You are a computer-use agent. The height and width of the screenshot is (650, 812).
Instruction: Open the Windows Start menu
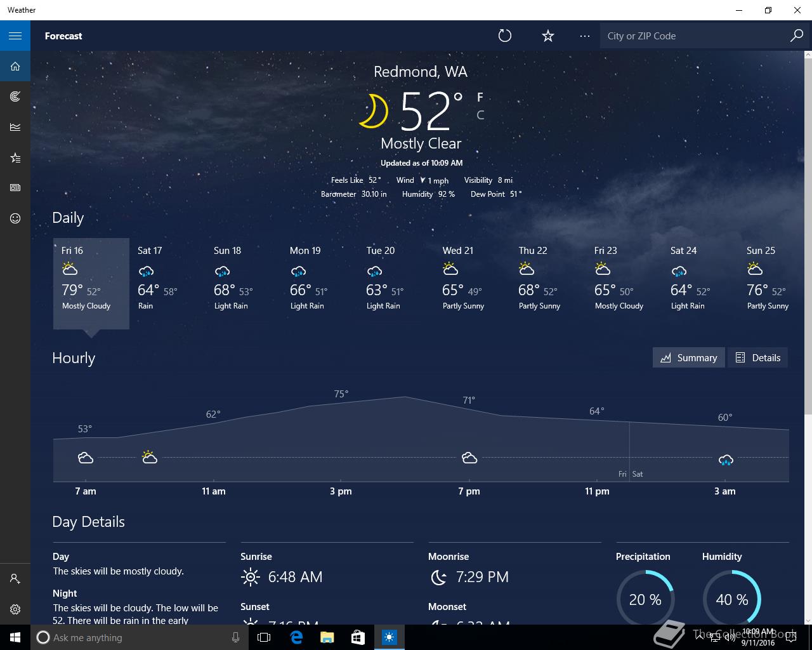pos(15,637)
